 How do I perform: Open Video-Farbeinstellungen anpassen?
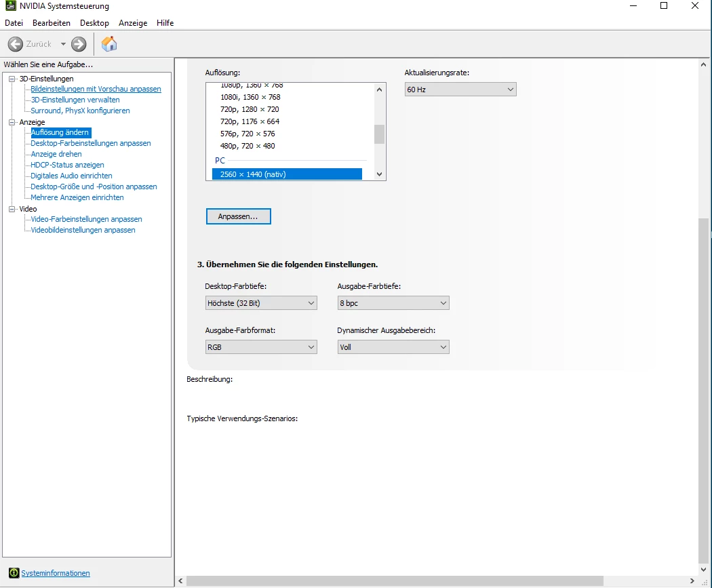tap(86, 219)
